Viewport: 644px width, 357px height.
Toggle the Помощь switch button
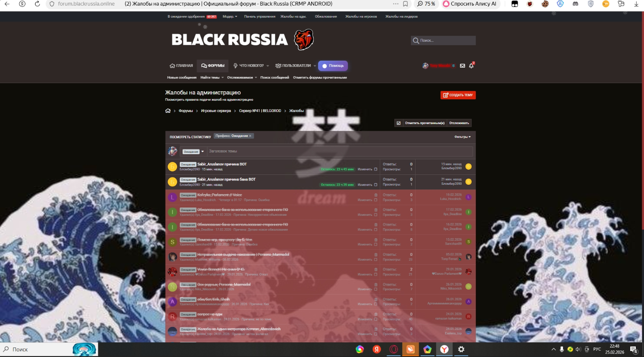[333, 66]
